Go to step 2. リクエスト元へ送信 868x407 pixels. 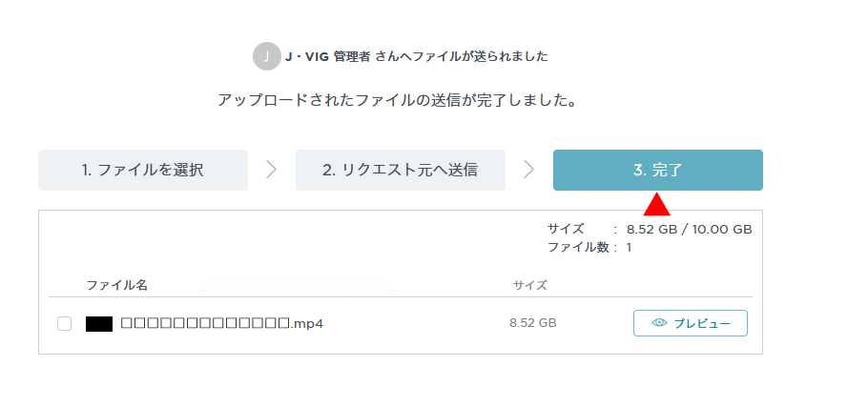tap(401, 170)
